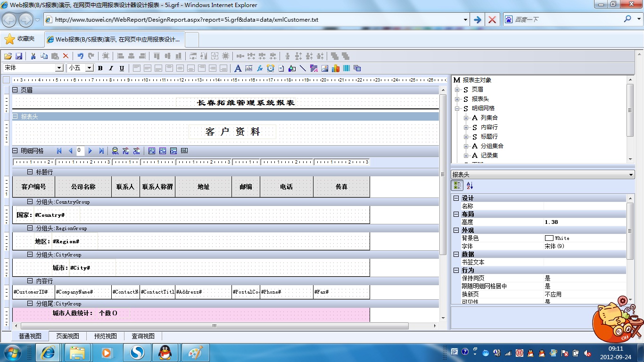Toggle Bold text formatting
644x362 pixels.
click(x=100, y=68)
